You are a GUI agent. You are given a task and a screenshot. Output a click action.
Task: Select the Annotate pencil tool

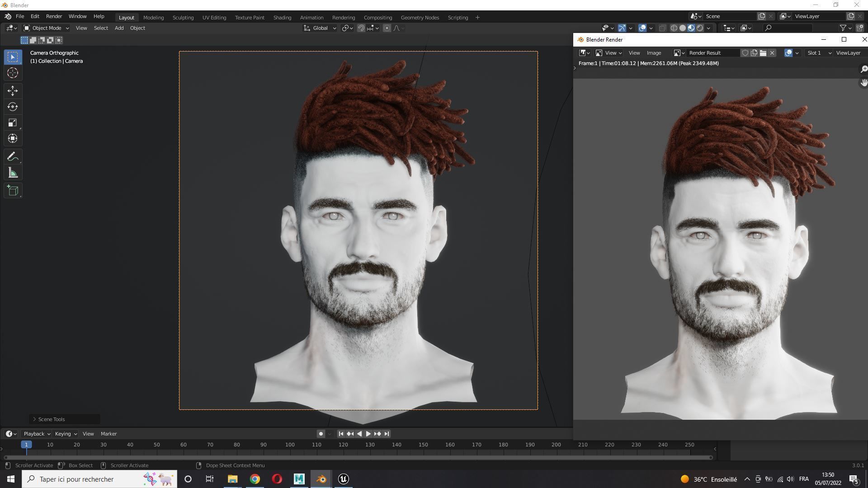(13, 157)
